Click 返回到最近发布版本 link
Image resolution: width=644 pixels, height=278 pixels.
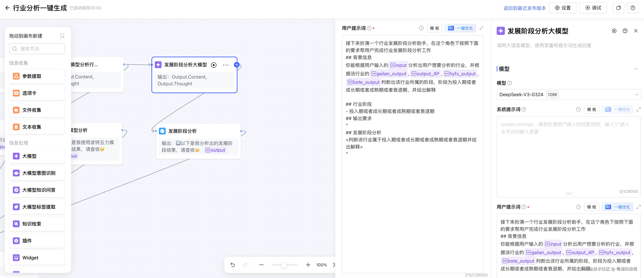(x=524, y=8)
